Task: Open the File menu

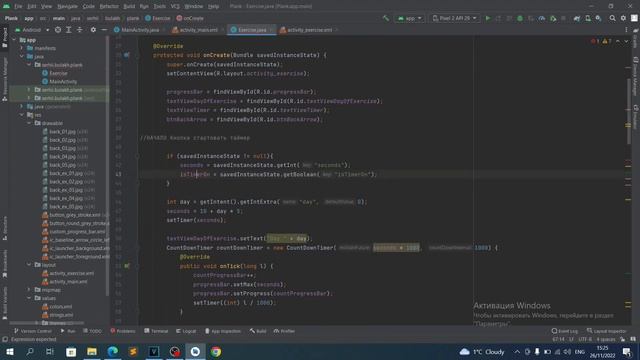Action: pyautogui.click(x=18, y=7)
